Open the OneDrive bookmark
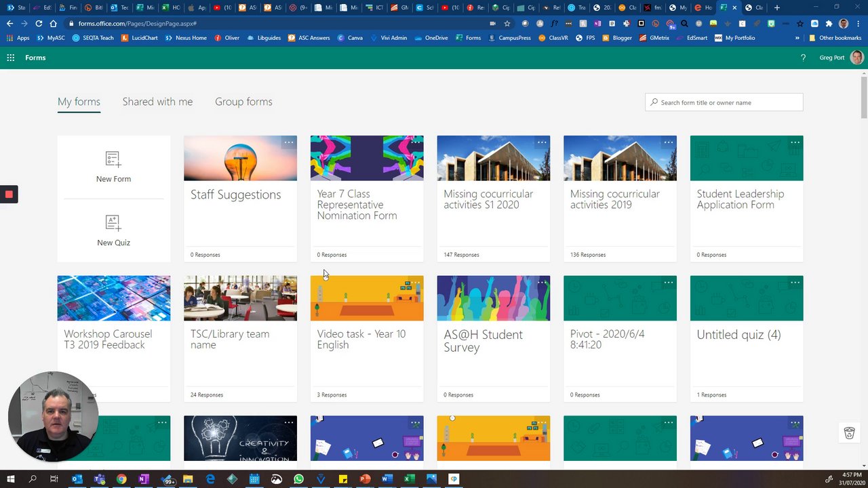 coord(431,38)
